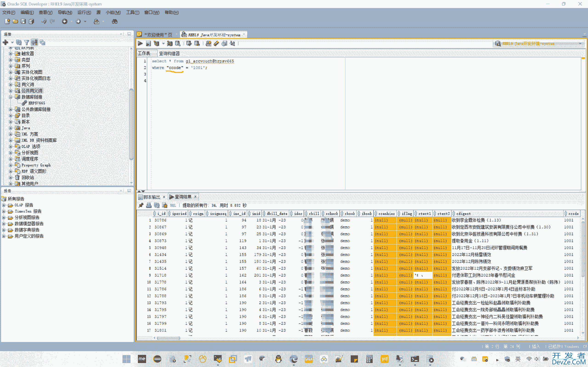
Task: Click the Autotrace icon in the worksheet toolbar
Action: 170,43
